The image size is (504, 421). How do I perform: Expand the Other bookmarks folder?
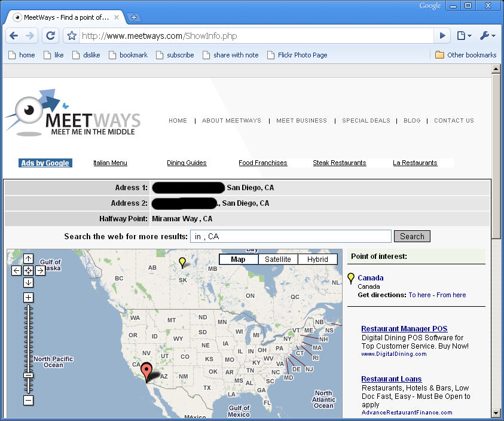(466, 55)
